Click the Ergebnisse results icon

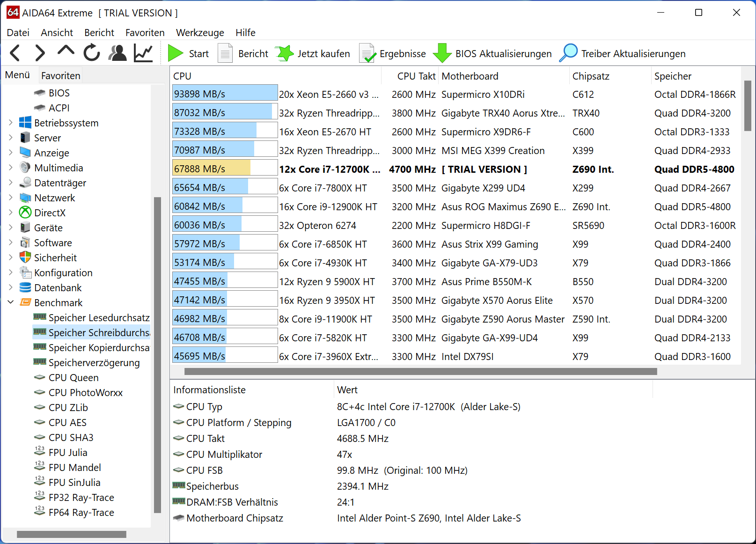(368, 53)
